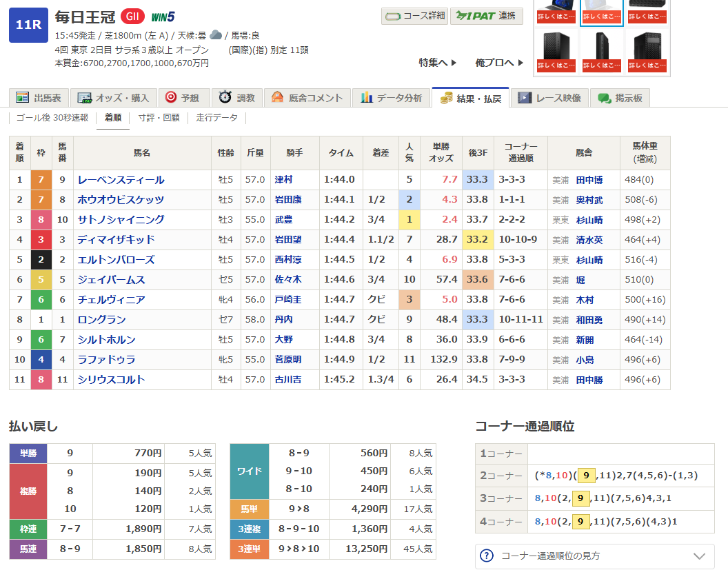This screenshot has width=728, height=570.
Task: Switch to the 出馬表 tab
Action: coord(39,98)
